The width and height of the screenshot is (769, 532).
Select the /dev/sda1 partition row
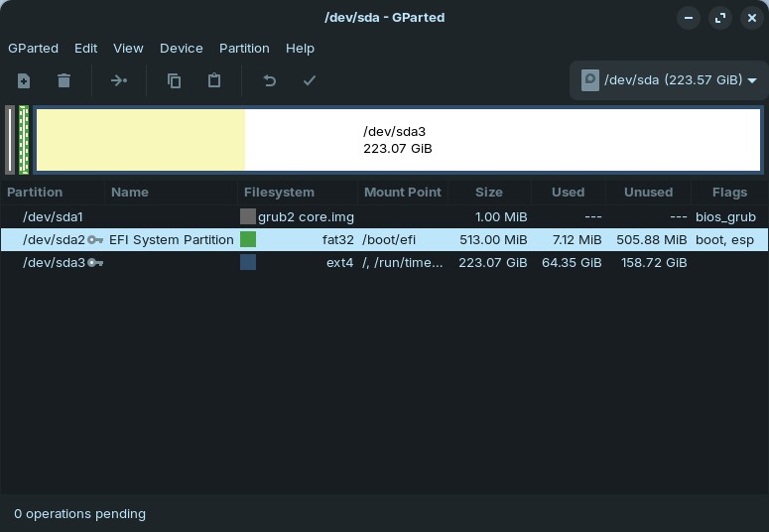pyautogui.click(x=385, y=216)
